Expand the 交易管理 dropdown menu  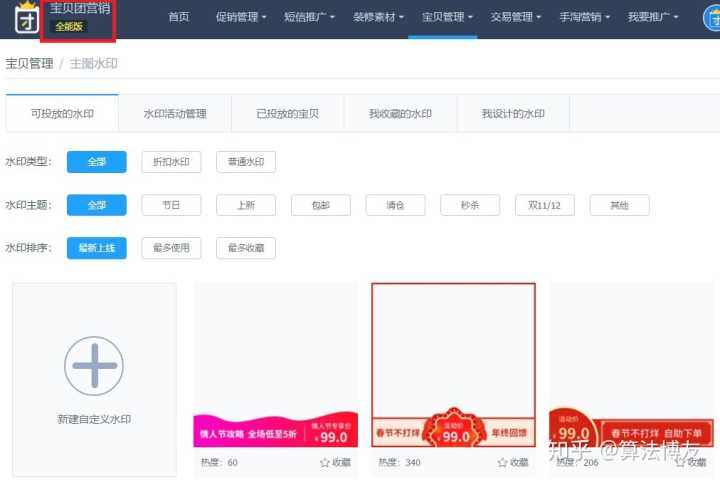coord(516,17)
